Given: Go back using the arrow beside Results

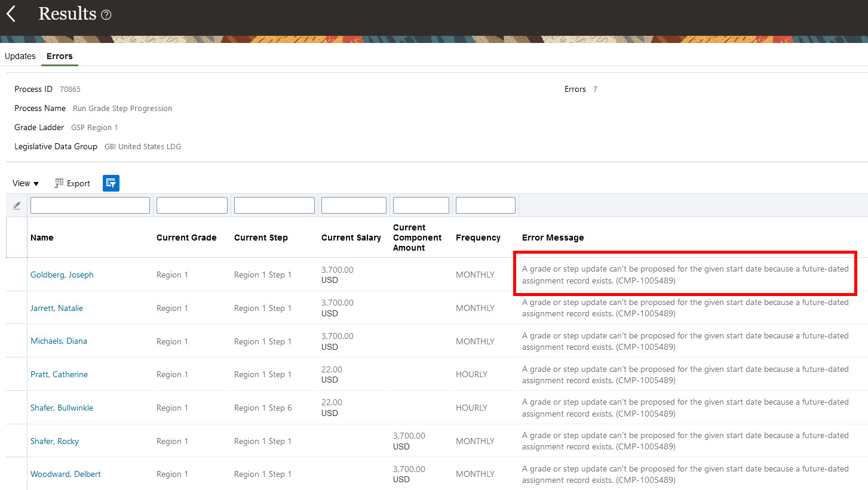Looking at the screenshot, I should click(x=11, y=14).
